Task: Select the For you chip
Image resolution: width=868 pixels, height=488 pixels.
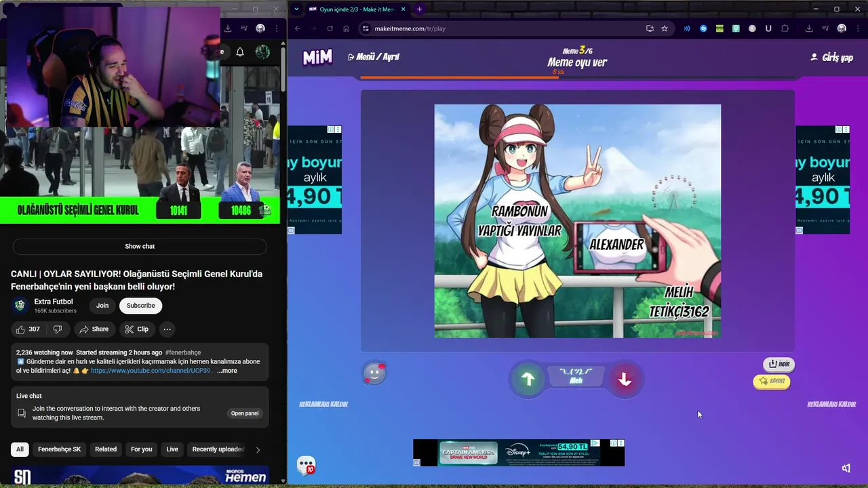Action: tap(141, 449)
